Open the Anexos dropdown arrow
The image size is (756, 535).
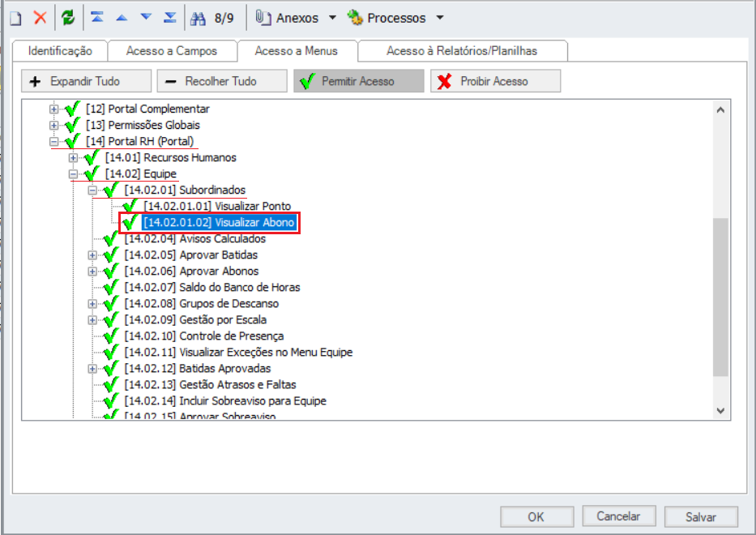[332, 18]
